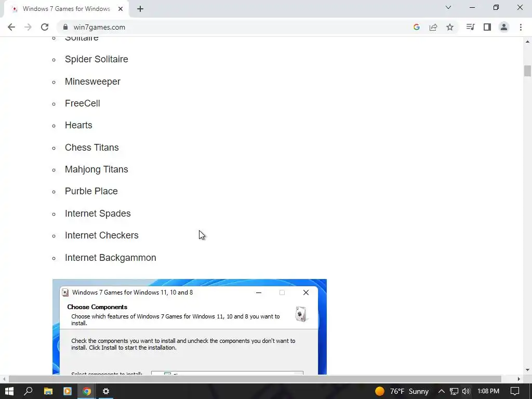Reload the win7games.com page
Screen dimensions: 532x399
pyautogui.click(x=45, y=27)
